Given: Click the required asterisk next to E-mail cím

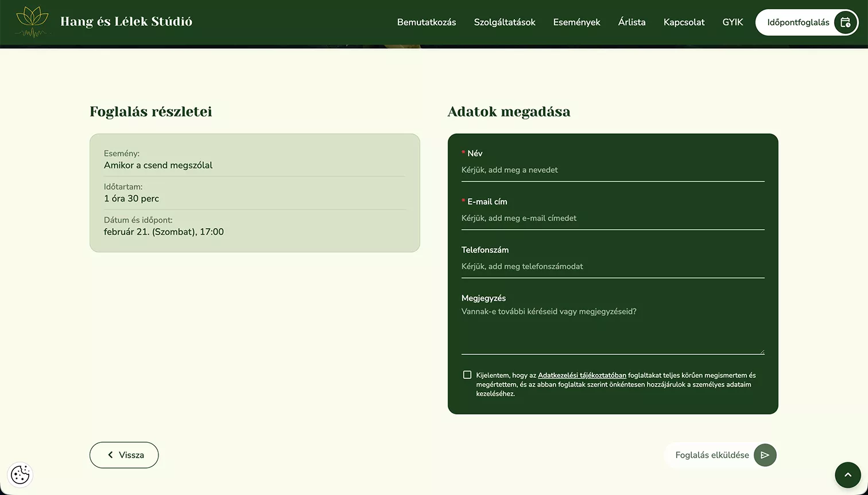Looking at the screenshot, I should [463, 201].
